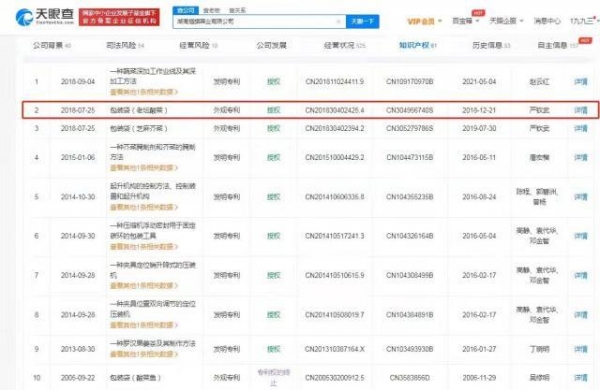
Task: Open 详情 for patent dated 2014-10-30
Action: pos(580,197)
